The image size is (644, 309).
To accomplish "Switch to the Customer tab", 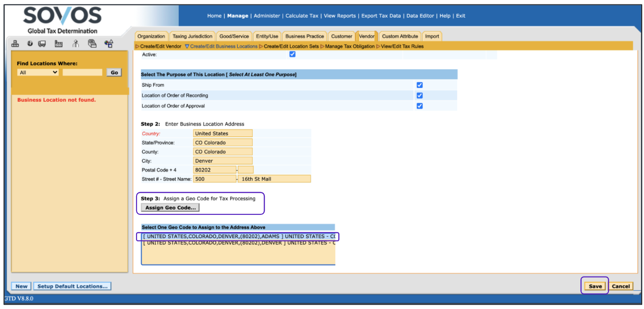I will click(x=342, y=36).
